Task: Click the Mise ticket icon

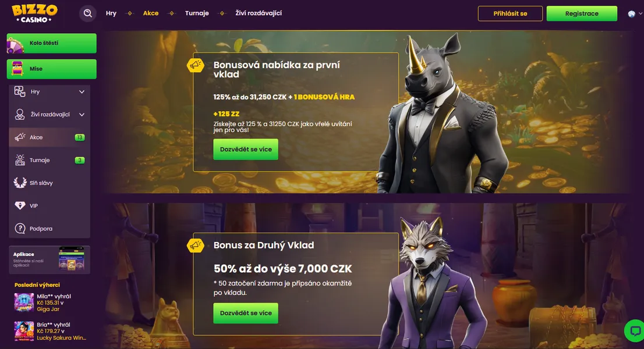Action: 16,69
